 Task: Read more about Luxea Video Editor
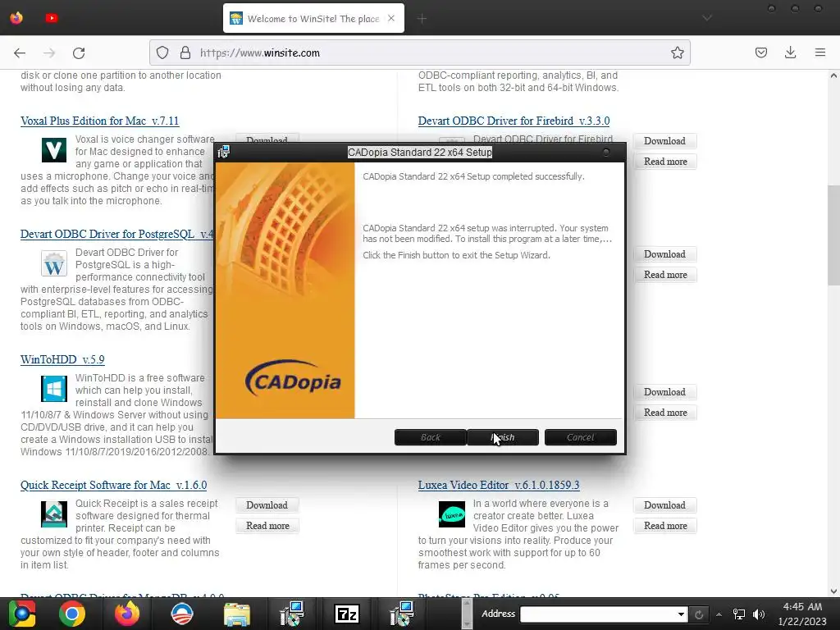664,526
